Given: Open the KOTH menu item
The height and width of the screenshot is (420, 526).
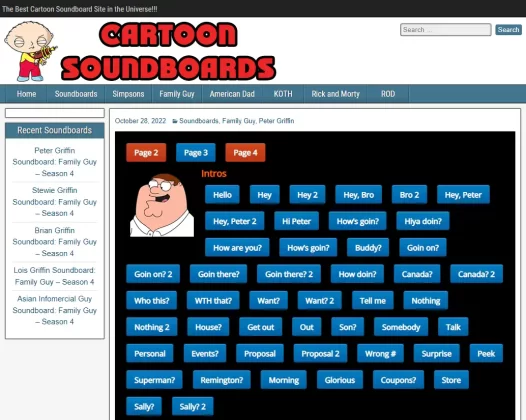Looking at the screenshot, I should point(283,94).
